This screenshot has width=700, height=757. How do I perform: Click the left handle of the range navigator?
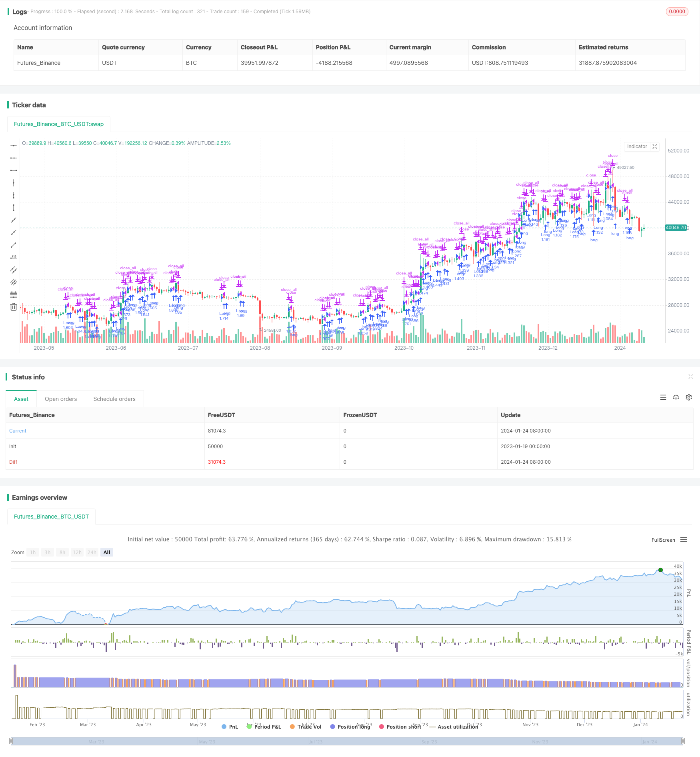tap(11, 741)
